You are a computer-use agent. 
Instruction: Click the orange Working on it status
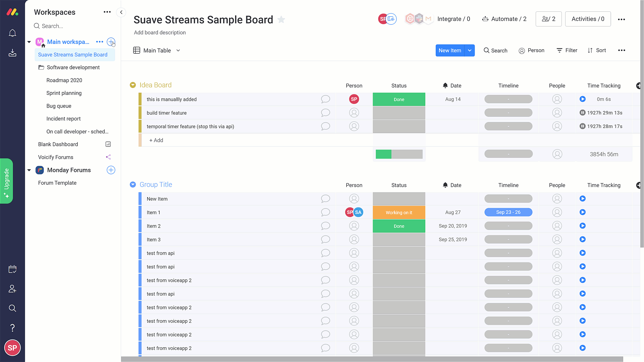[x=399, y=213]
